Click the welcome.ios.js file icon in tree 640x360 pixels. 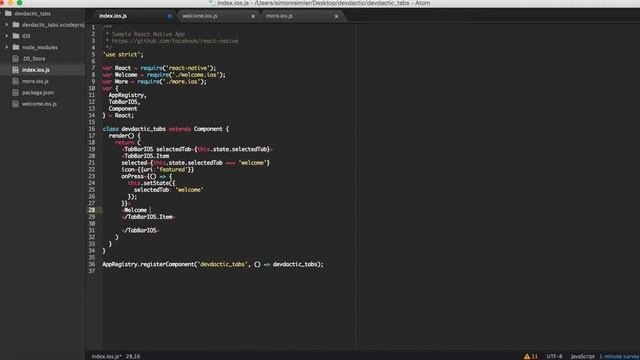click(16, 104)
